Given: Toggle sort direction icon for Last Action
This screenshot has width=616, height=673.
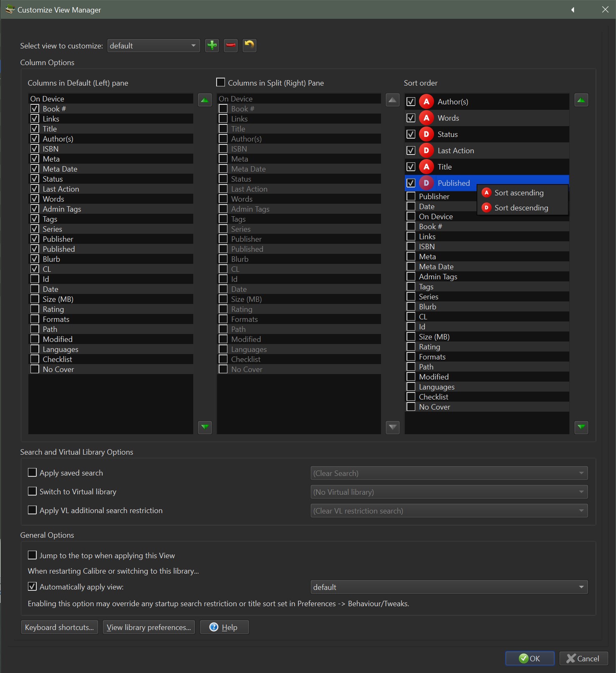Looking at the screenshot, I should pos(426,151).
